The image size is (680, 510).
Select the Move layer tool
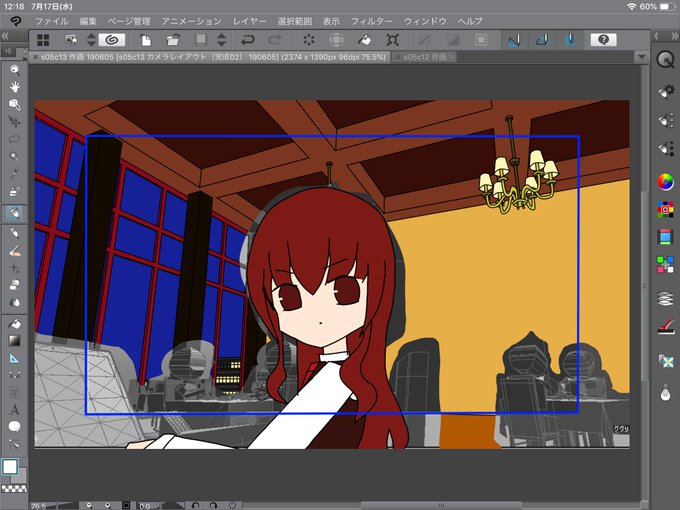click(15, 122)
